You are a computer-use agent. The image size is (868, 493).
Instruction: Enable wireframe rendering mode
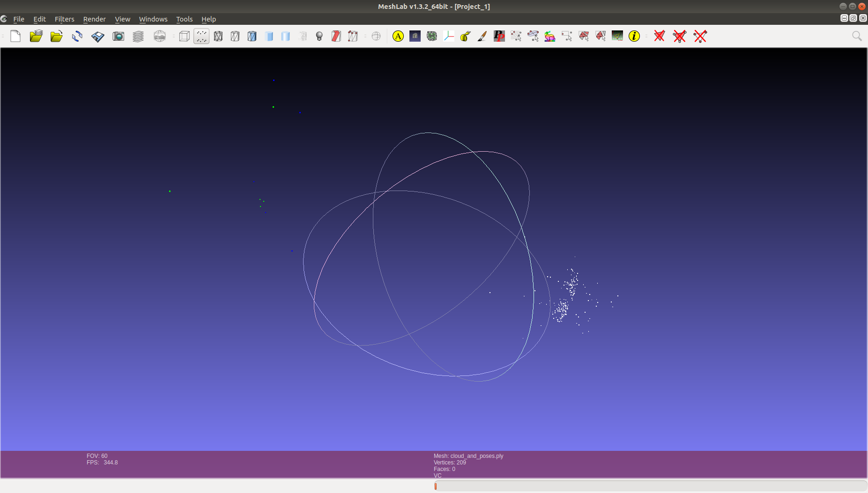pyautogui.click(x=218, y=36)
